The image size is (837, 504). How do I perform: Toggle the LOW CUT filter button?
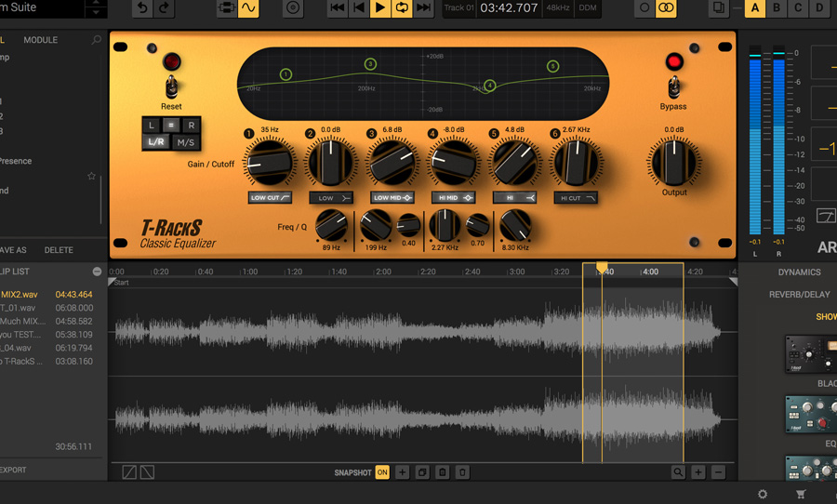[270, 197]
